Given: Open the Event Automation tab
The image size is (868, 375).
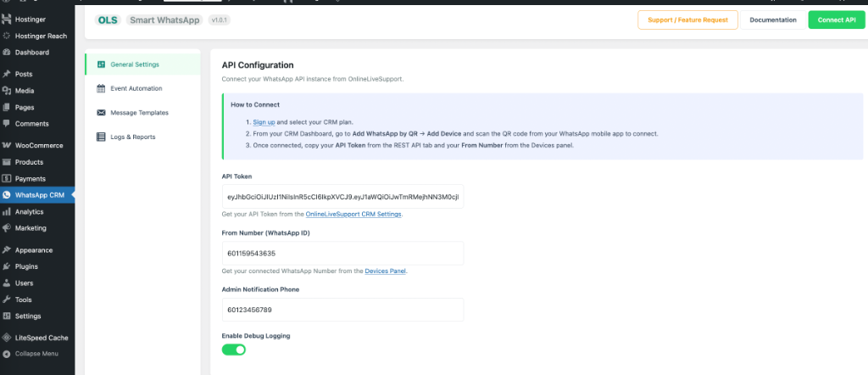Looking at the screenshot, I should (x=142, y=88).
